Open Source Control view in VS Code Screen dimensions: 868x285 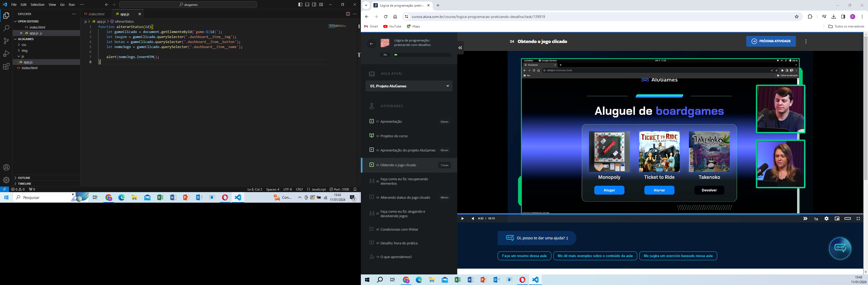point(6,41)
